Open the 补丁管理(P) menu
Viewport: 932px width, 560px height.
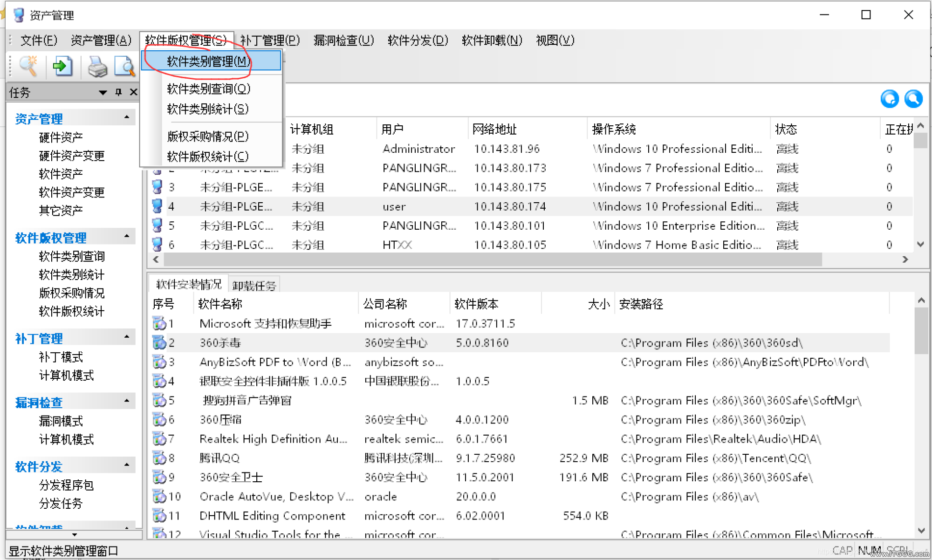(x=270, y=41)
